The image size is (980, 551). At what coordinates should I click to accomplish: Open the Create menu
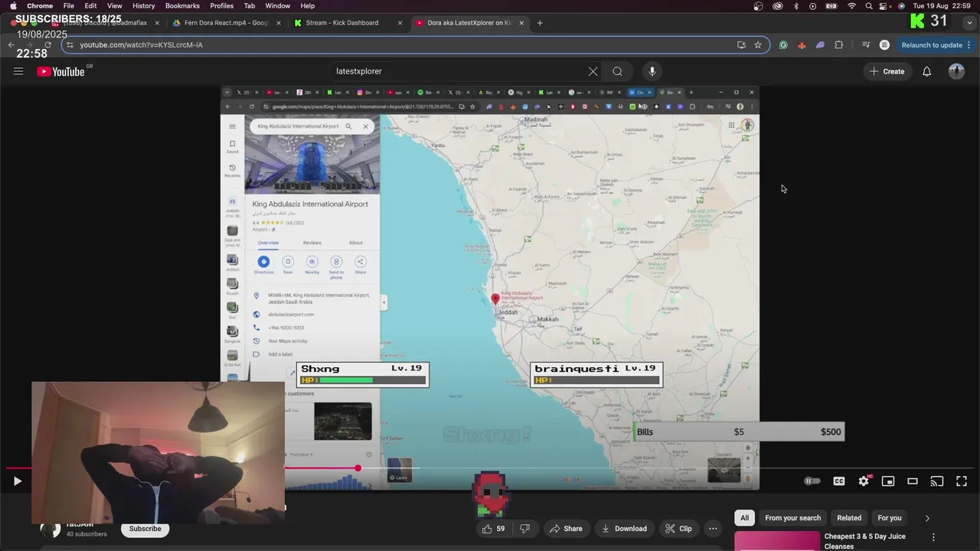pyautogui.click(x=887, y=71)
